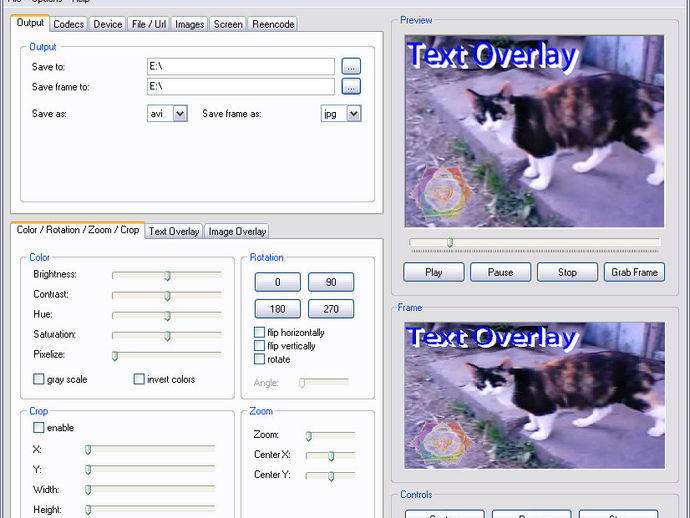Browse for the Save frame to folder

(x=351, y=86)
